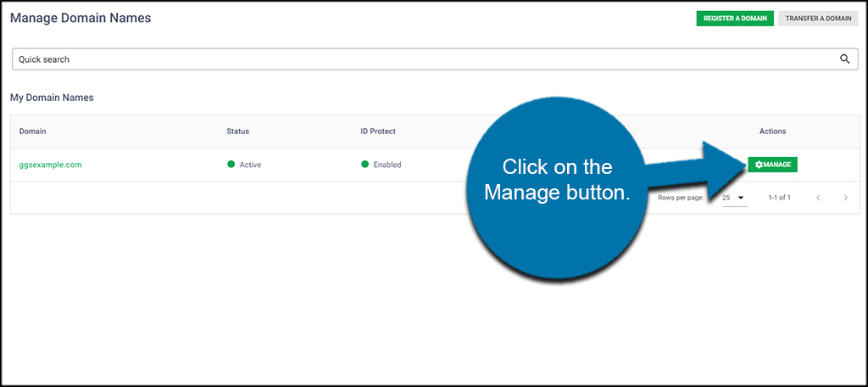Open the ggsexample.com domain link

(x=50, y=165)
